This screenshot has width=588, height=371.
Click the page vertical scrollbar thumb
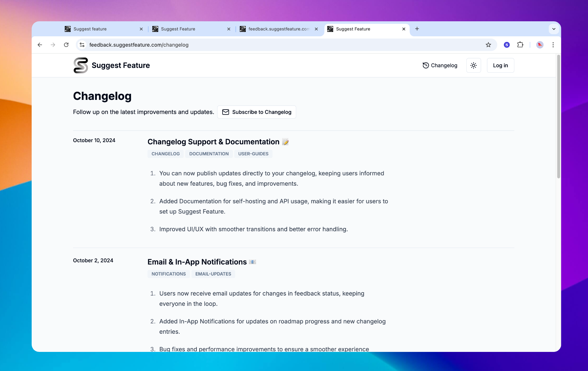[x=559, y=116]
